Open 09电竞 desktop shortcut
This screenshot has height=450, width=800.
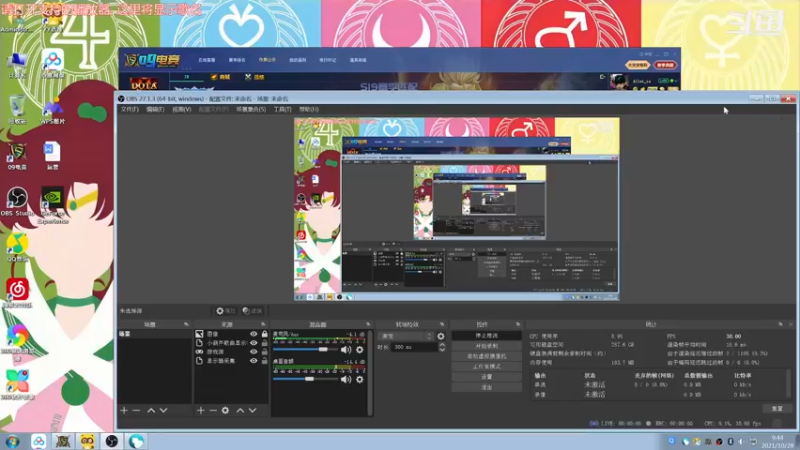coord(17,156)
